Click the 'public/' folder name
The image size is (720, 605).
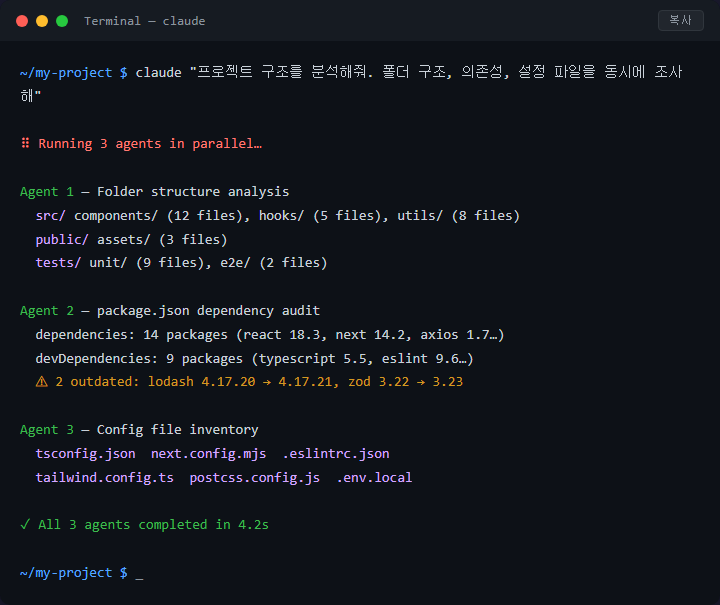pyautogui.click(x=62, y=239)
